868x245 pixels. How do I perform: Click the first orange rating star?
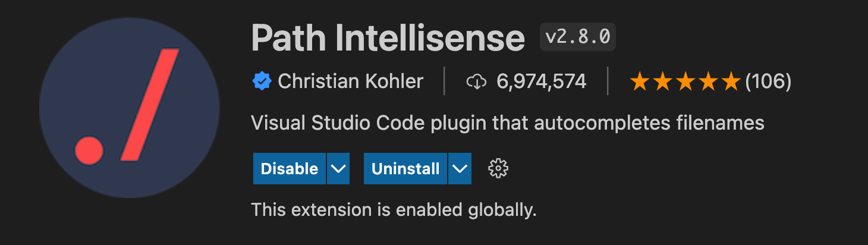pos(640,81)
